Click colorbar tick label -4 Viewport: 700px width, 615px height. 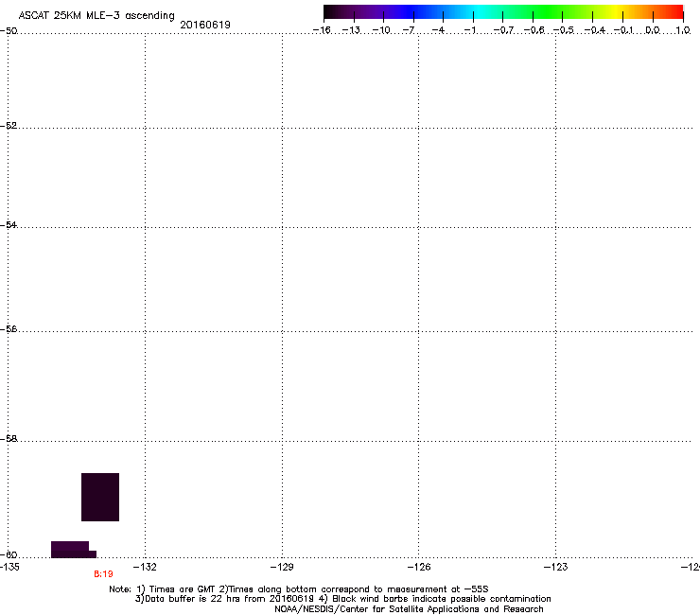[439, 30]
